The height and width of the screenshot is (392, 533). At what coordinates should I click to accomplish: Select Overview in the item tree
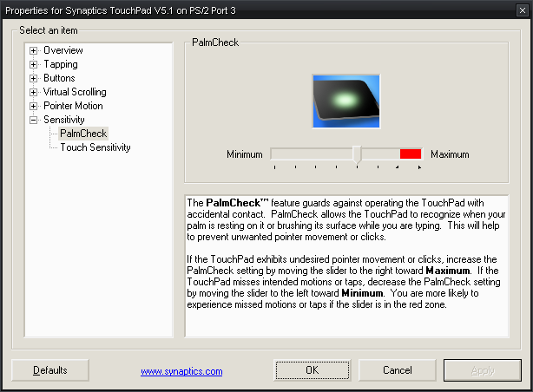tap(63, 50)
